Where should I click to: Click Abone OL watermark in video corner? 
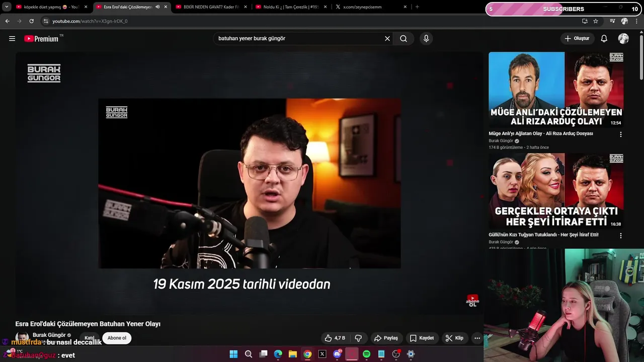tap(472, 301)
